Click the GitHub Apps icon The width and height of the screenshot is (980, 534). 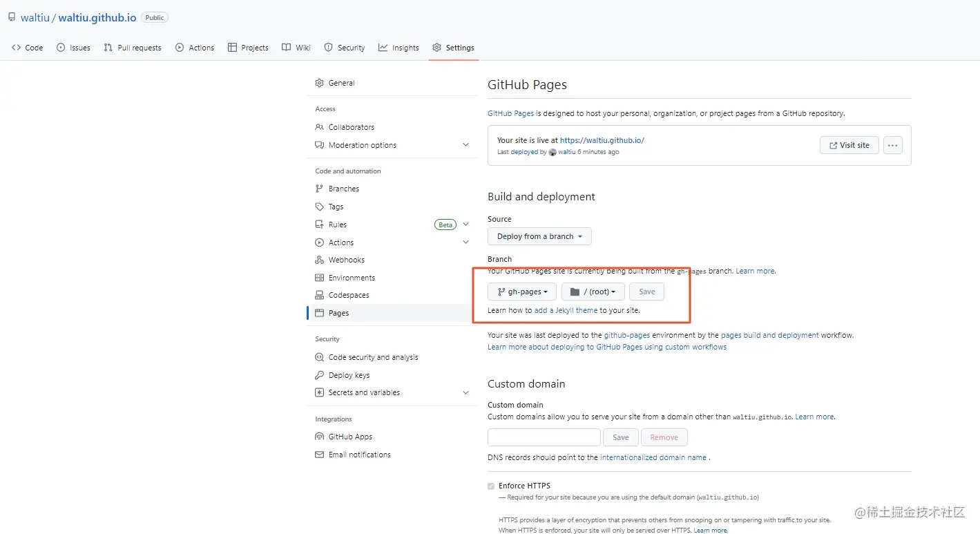(319, 437)
